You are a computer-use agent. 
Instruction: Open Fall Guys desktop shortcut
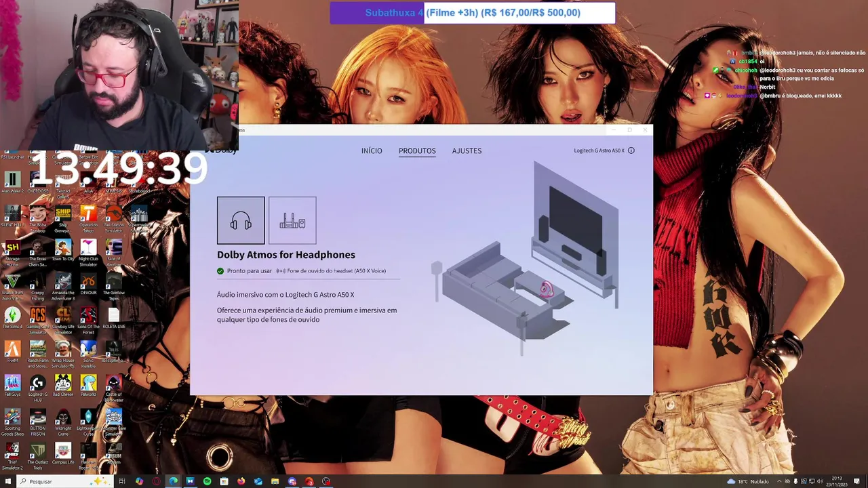[12, 386]
